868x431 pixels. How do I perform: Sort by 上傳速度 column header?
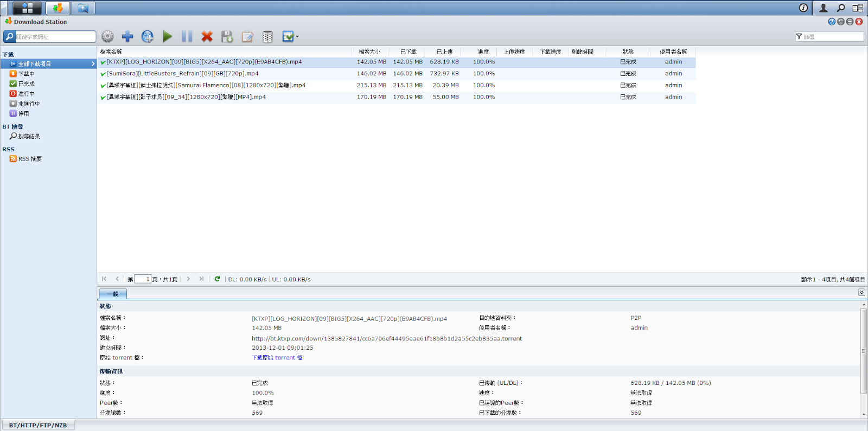click(515, 52)
